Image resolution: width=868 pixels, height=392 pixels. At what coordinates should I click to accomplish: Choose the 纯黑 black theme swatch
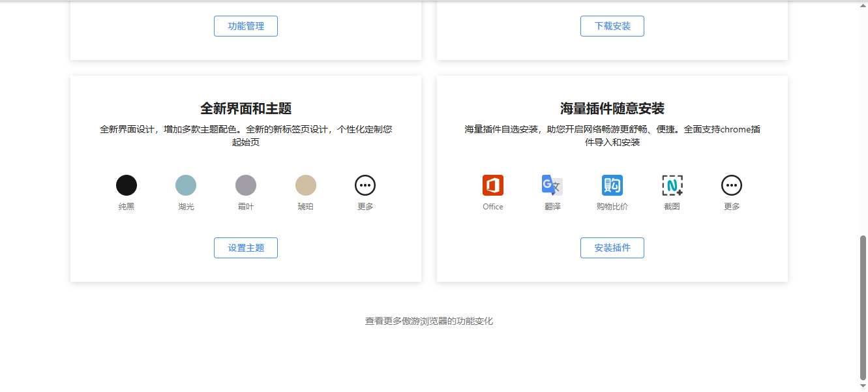(127, 185)
